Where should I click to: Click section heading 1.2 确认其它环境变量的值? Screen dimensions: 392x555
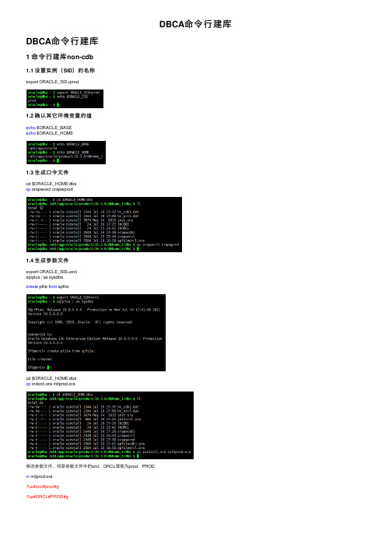click(59, 116)
